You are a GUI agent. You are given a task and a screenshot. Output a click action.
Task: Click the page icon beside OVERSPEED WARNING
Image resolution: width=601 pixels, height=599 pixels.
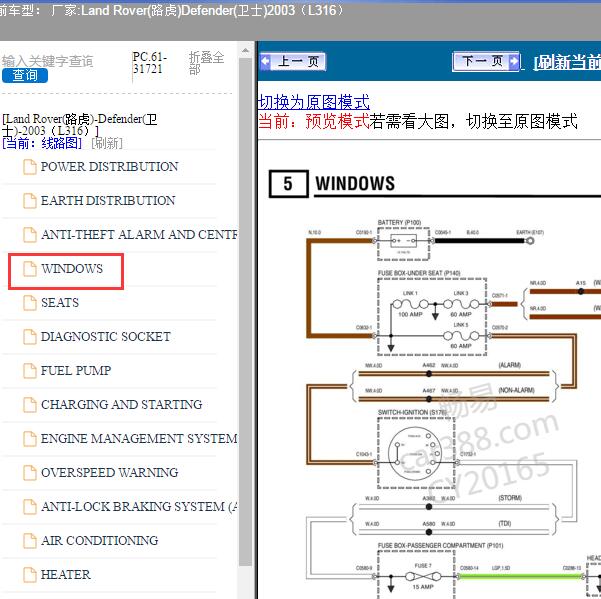pos(30,473)
